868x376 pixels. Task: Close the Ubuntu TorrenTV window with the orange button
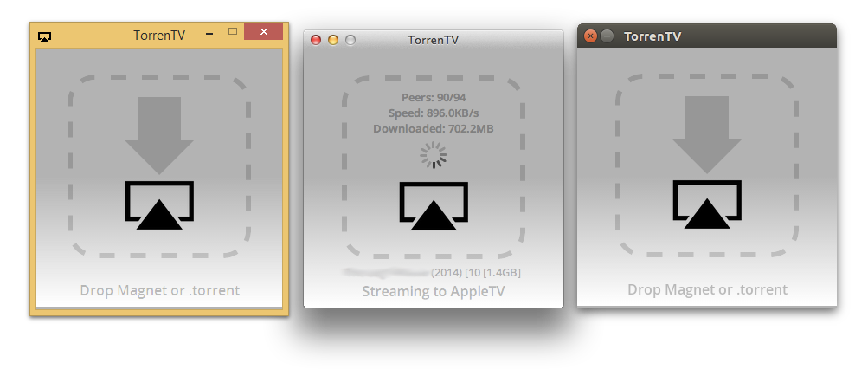[x=591, y=36]
